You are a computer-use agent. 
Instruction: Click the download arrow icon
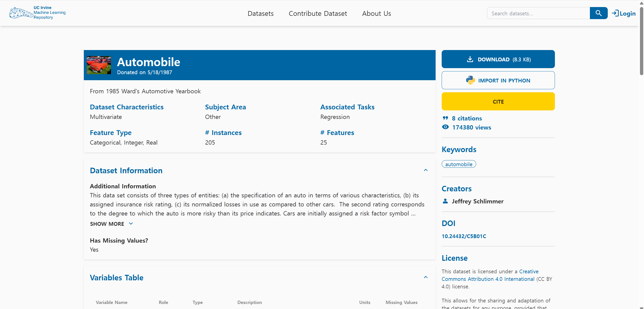[470, 59]
